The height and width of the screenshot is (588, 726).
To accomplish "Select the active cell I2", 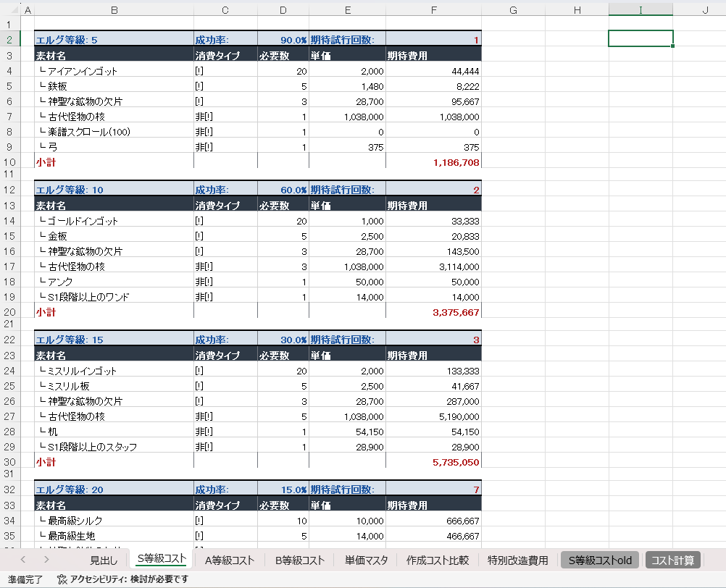I will (641, 39).
